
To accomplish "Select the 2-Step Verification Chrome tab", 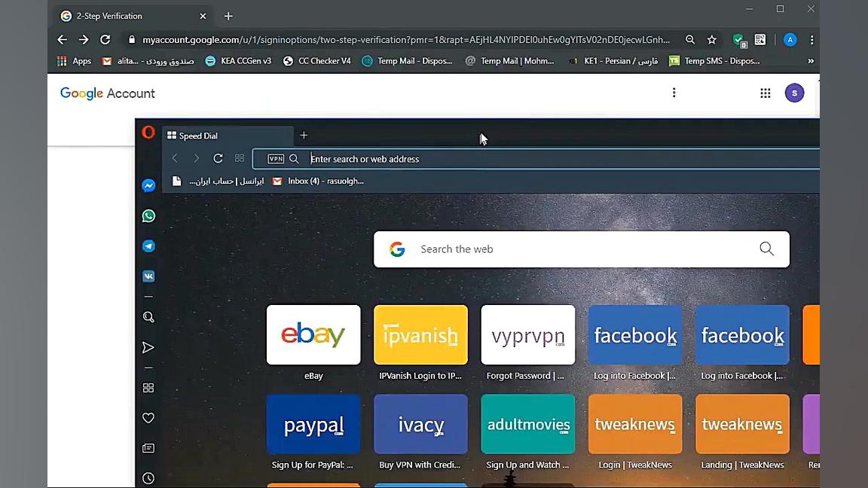I will [x=133, y=16].
